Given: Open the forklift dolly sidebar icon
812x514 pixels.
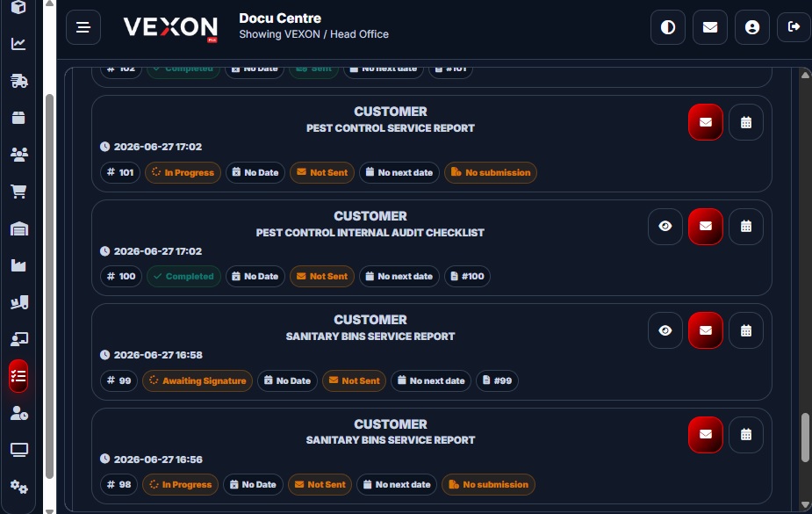Looking at the screenshot, I should (x=18, y=302).
